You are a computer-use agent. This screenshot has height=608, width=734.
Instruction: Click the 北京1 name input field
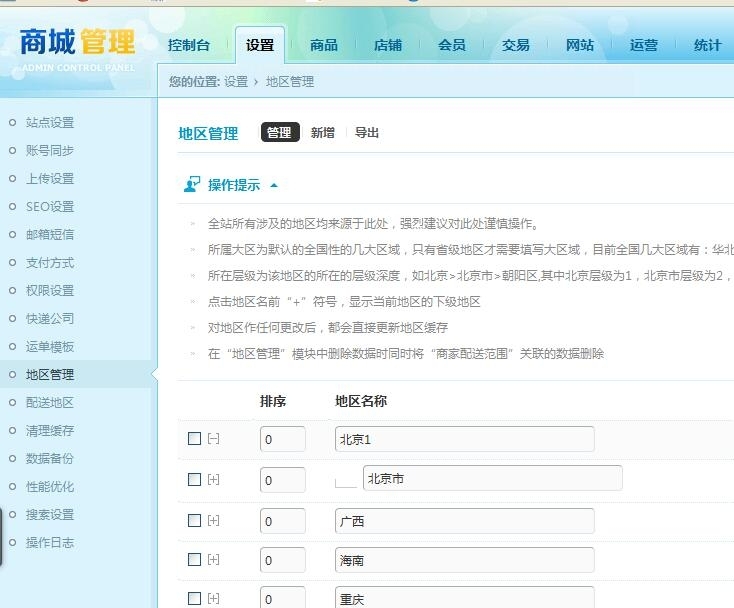click(465, 439)
